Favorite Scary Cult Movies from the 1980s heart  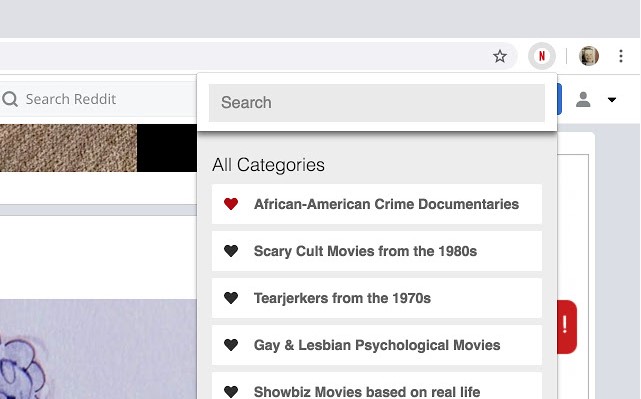231,251
